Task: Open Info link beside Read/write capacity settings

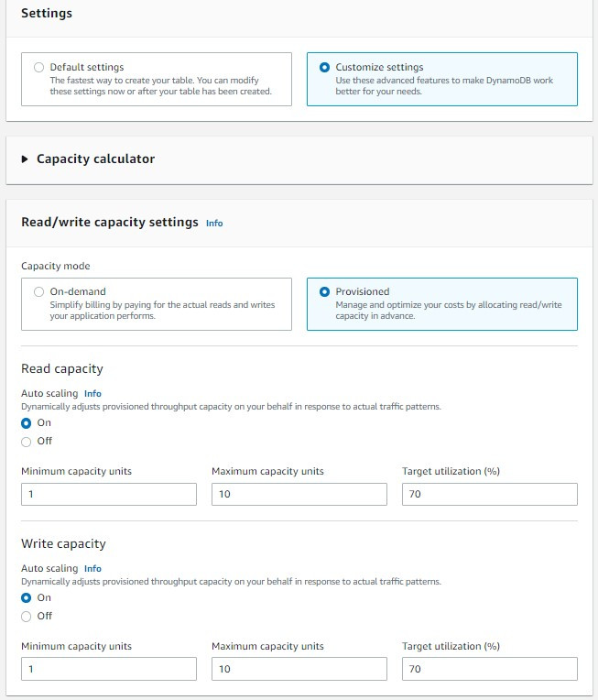Action: pos(214,224)
